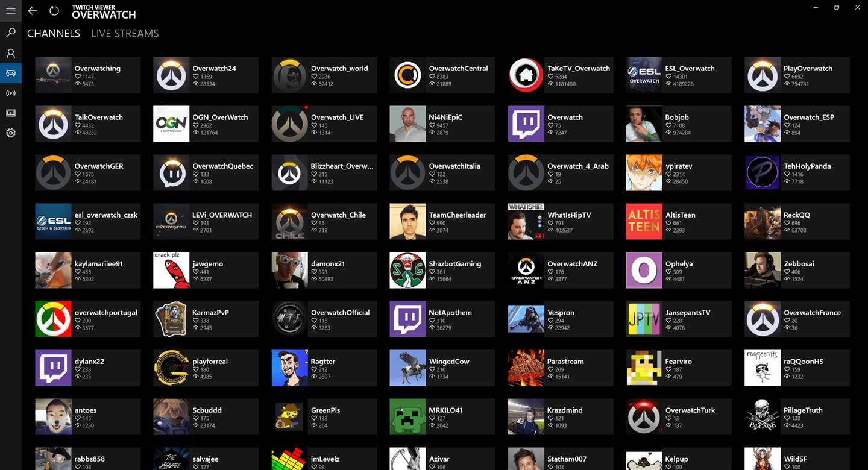Image resolution: width=868 pixels, height=470 pixels.
Task: Open the Vespron channel name
Action: click(561, 313)
